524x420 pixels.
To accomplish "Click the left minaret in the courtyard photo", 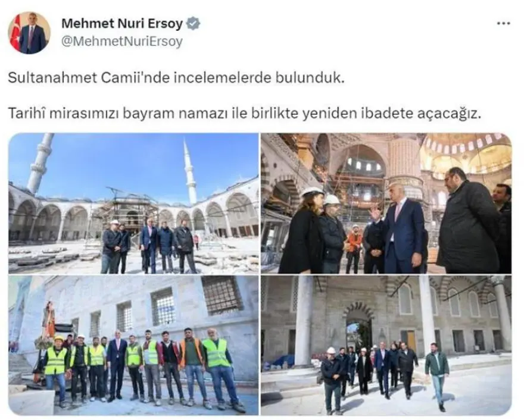I will tap(40, 162).
